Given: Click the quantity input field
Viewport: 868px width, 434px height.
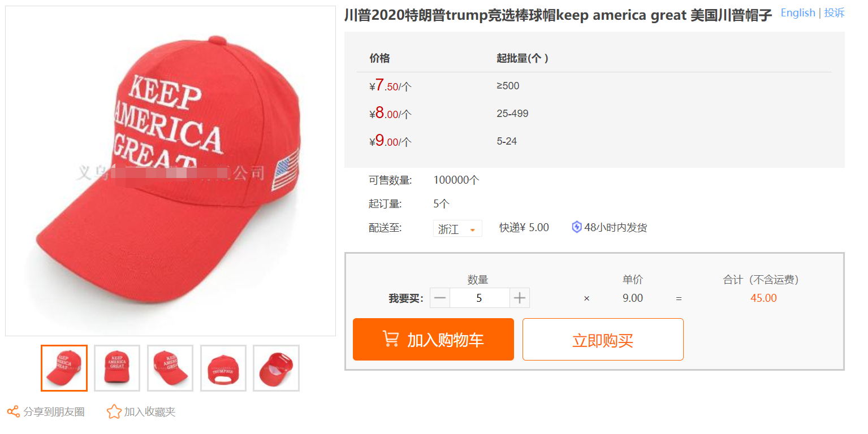Looking at the screenshot, I should click(x=480, y=298).
